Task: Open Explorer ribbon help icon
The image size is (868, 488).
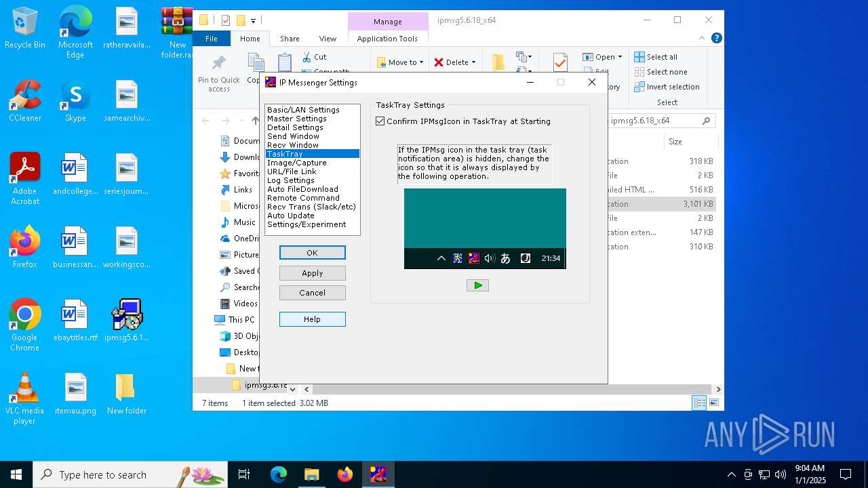Action: (716, 39)
